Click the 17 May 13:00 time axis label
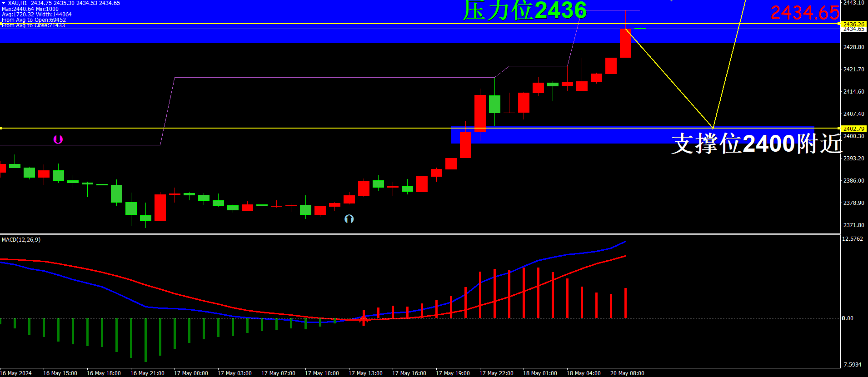 (x=365, y=373)
